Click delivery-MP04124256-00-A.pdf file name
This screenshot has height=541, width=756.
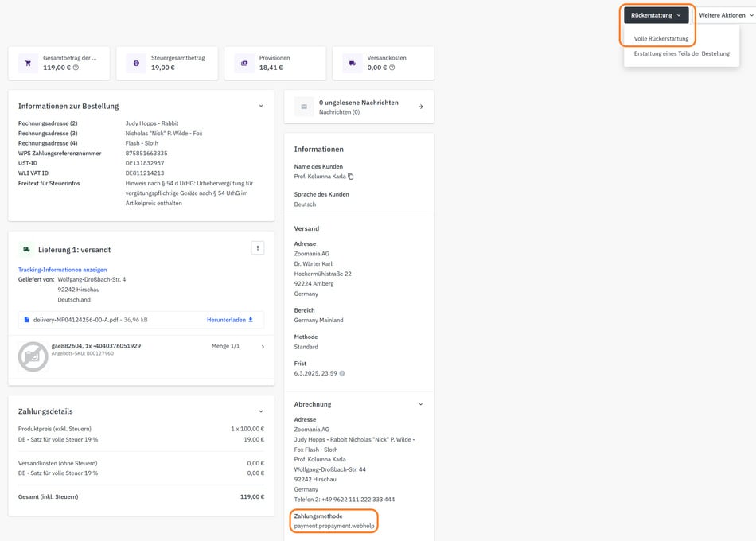[x=76, y=320]
